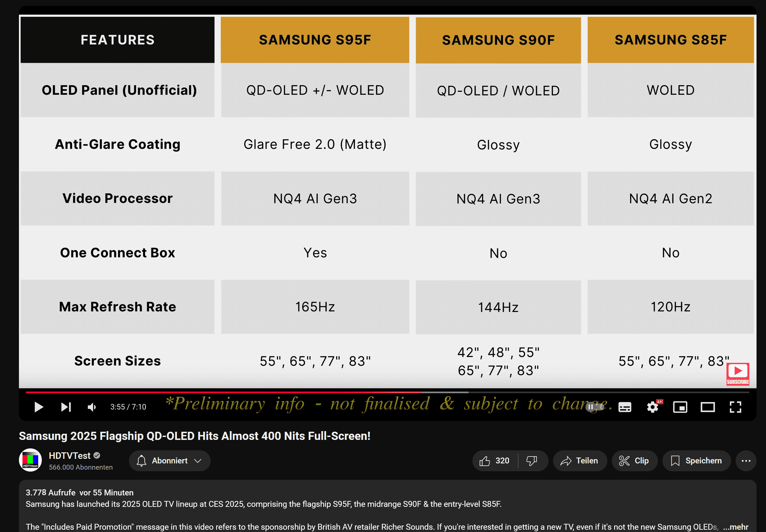The width and height of the screenshot is (766, 532).
Task: Click the 'One Connect Box' row label
Action: (117, 253)
